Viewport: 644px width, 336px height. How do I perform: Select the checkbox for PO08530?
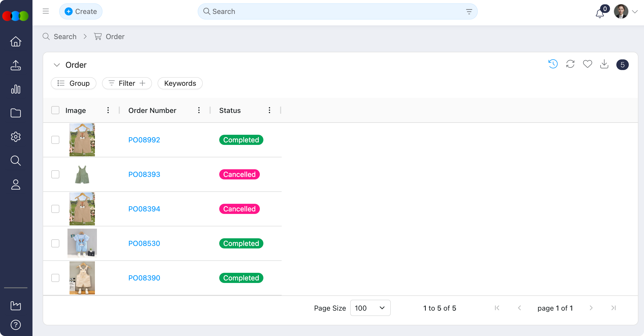pyautogui.click(x=55, y=243)
